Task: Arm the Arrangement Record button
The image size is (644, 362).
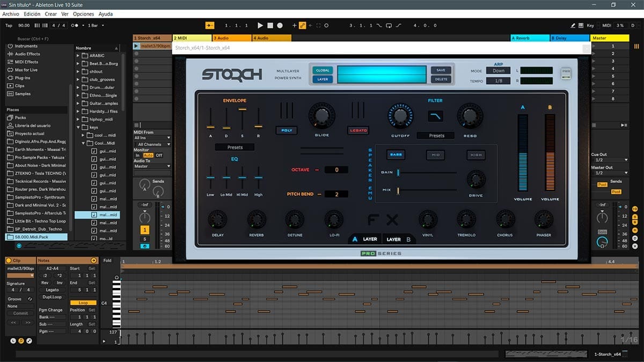Action: pyautogui.click(x=280, y=25)
